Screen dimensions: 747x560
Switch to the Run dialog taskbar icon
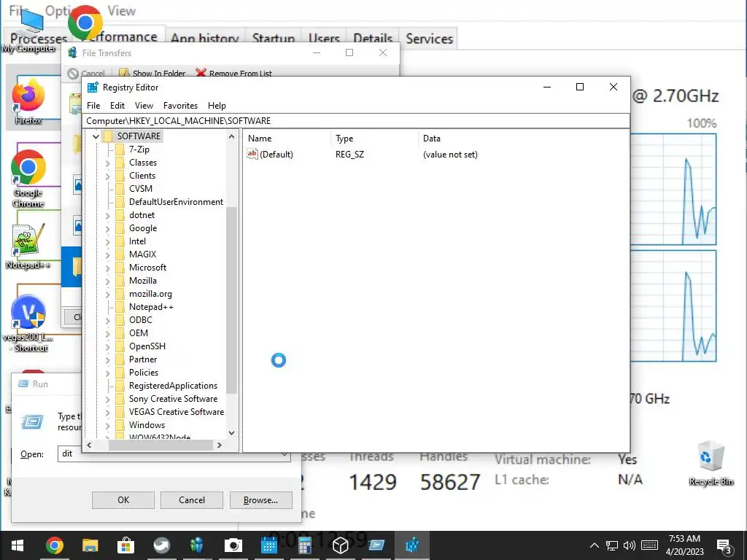coord(376,545)
